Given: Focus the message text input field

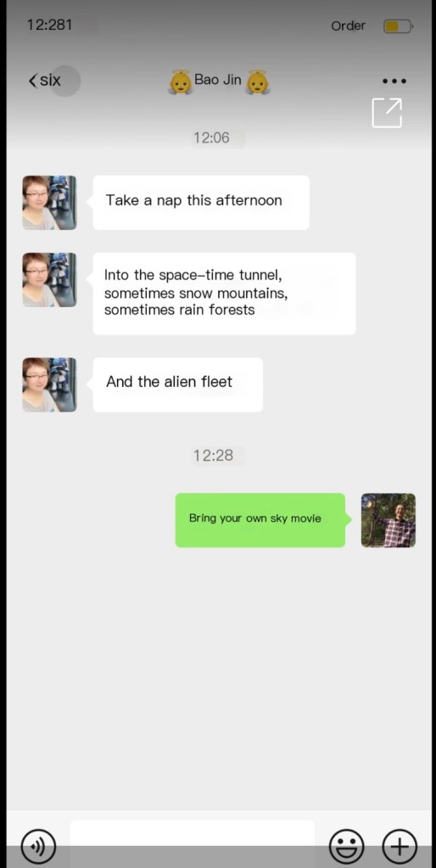Looking at the screenshot, I should click(x=192, y=844).
